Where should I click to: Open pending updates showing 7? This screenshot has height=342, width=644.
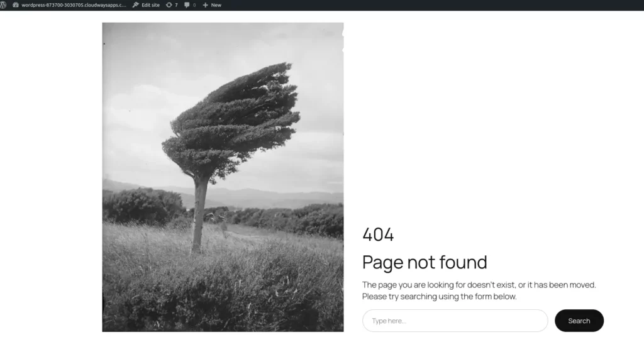click(172, 5)
